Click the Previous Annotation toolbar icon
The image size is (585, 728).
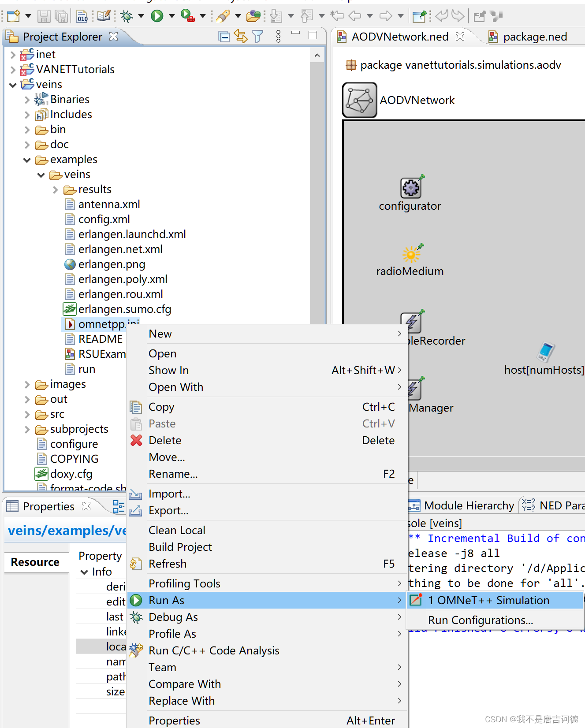click(307, 16)
